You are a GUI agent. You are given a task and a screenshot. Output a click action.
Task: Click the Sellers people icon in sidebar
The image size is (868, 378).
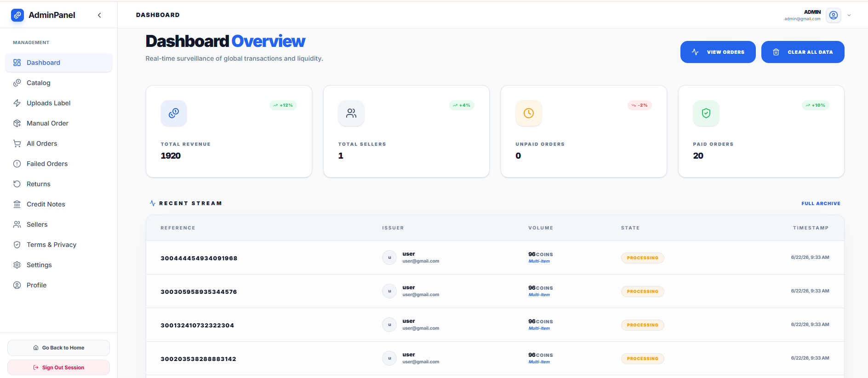click(17, 224)
